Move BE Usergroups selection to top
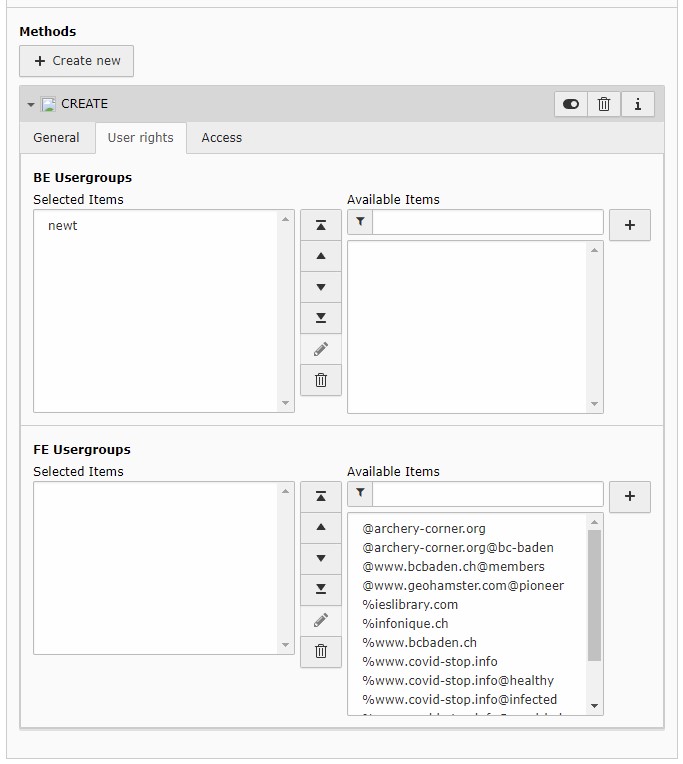The image size is (683, 764). [321, 225]
